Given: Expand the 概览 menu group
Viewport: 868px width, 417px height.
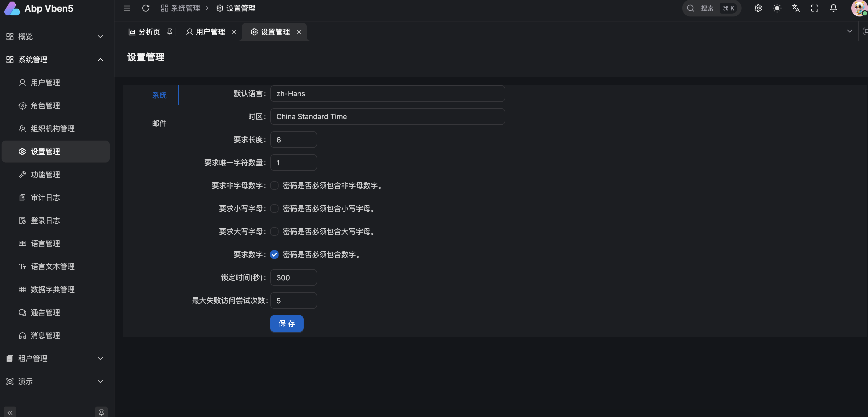Looking at the screenshot, I should tap(56, 36).
